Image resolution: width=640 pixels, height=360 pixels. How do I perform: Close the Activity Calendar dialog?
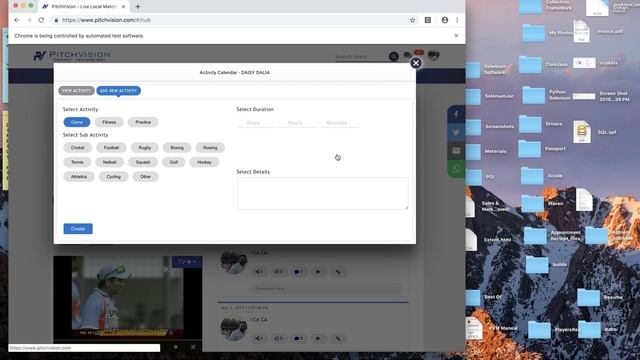point(416,63)
